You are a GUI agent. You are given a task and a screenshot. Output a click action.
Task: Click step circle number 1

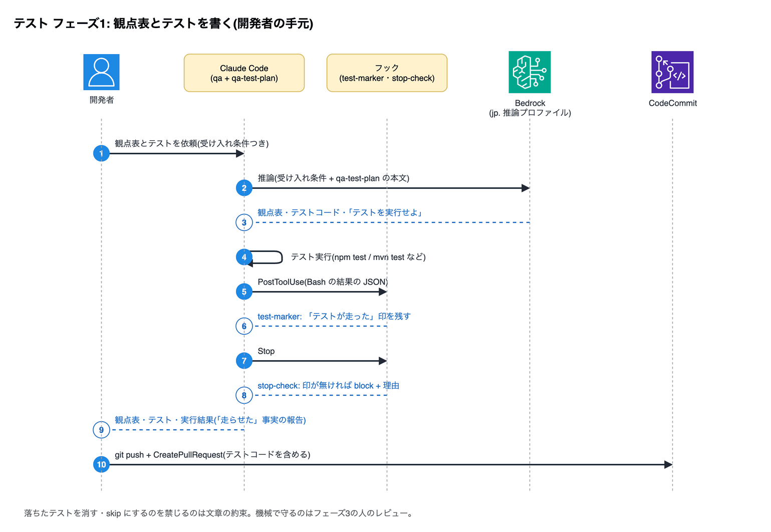click(101, 153)
